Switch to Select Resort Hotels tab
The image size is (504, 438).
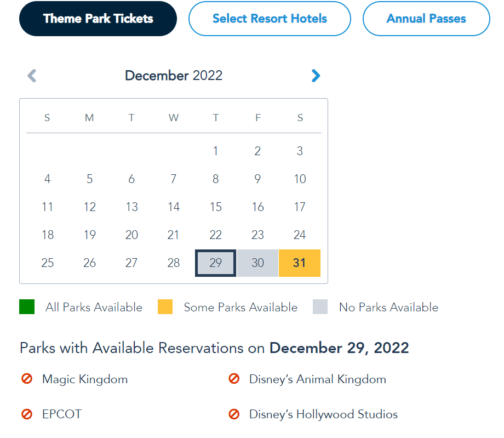(x=270, y=19)
